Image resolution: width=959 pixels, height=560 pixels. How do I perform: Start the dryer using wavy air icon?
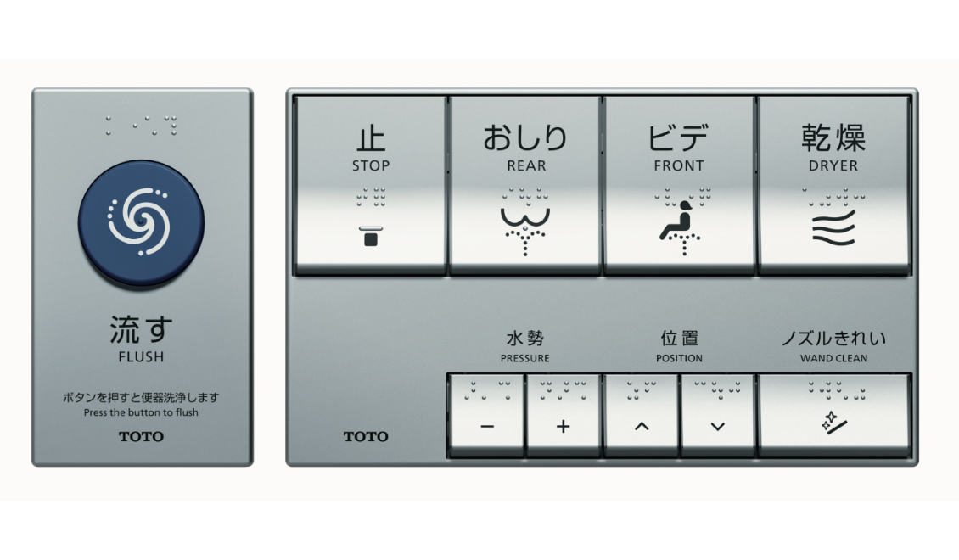coord(833,228)
